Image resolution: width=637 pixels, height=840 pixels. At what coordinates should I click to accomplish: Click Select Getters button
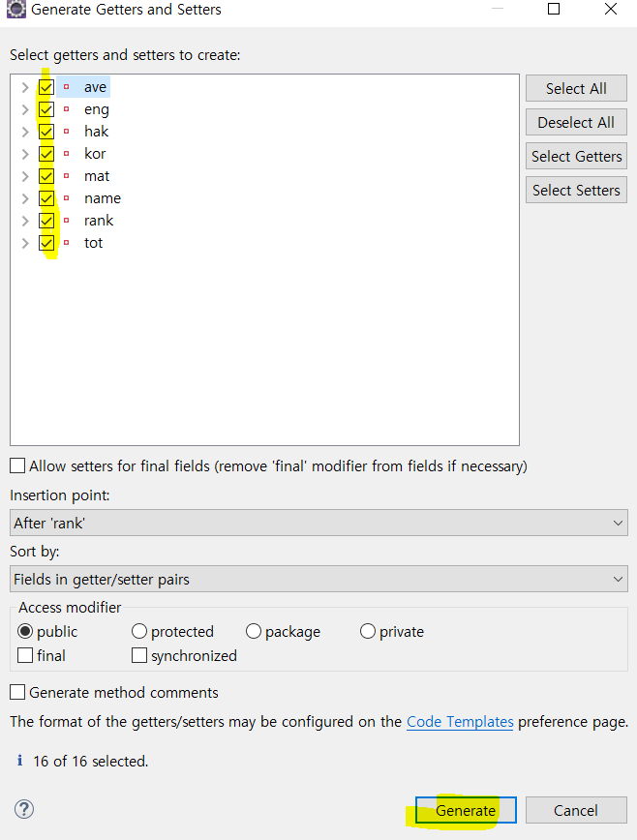click(576, 157)
